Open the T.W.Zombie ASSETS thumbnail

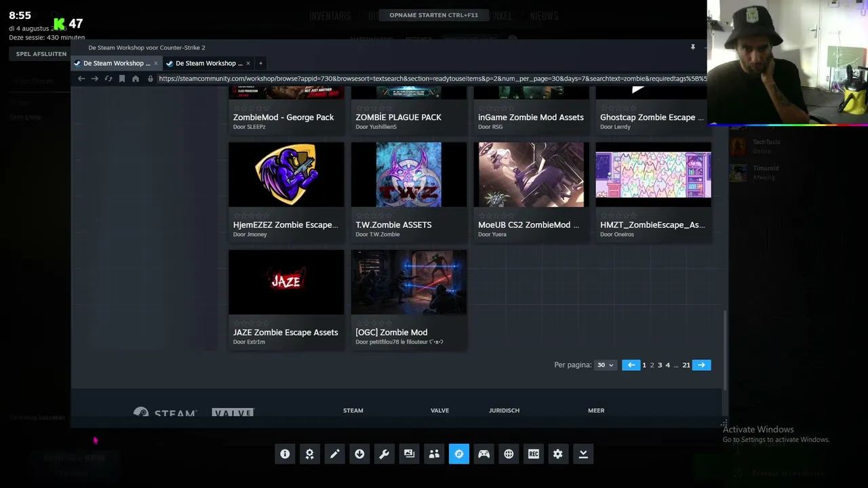409,175
